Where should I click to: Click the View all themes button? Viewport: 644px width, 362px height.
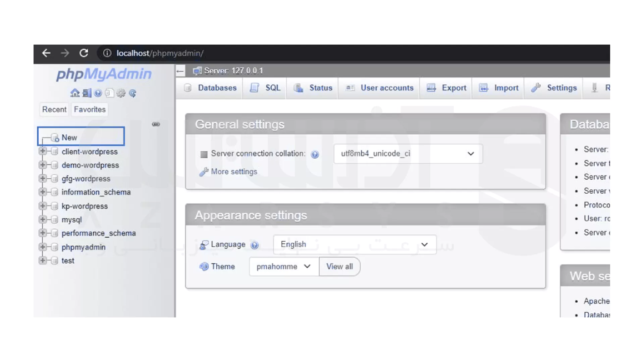pyautogui.click(x=339, y=267)
